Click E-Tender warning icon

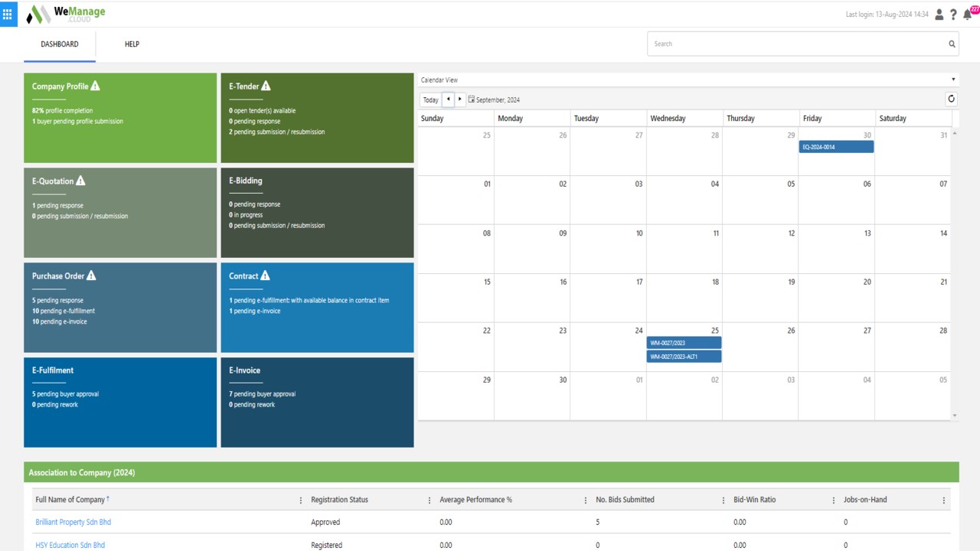(x=266, y=86)
